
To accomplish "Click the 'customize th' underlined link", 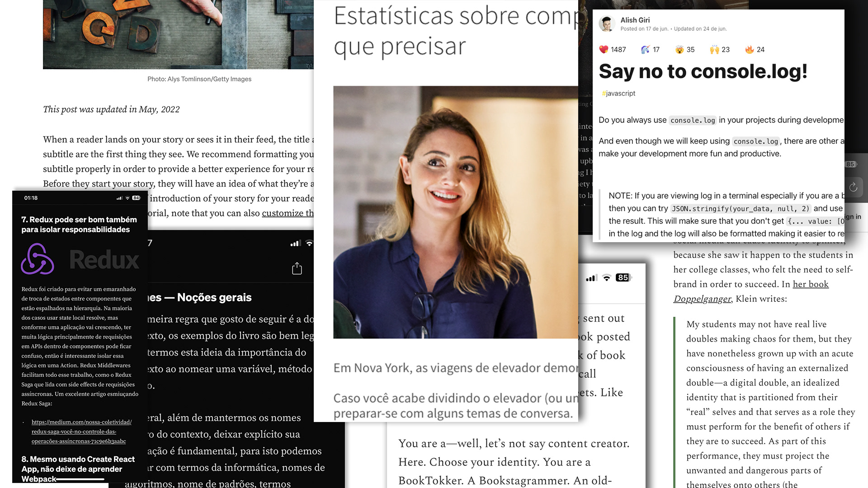I will [x=288, y=213].
